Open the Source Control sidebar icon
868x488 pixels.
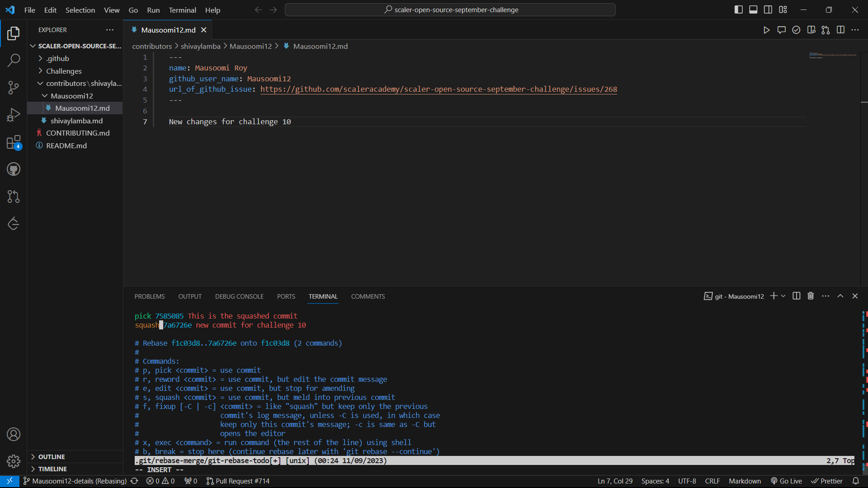point(14,88)
